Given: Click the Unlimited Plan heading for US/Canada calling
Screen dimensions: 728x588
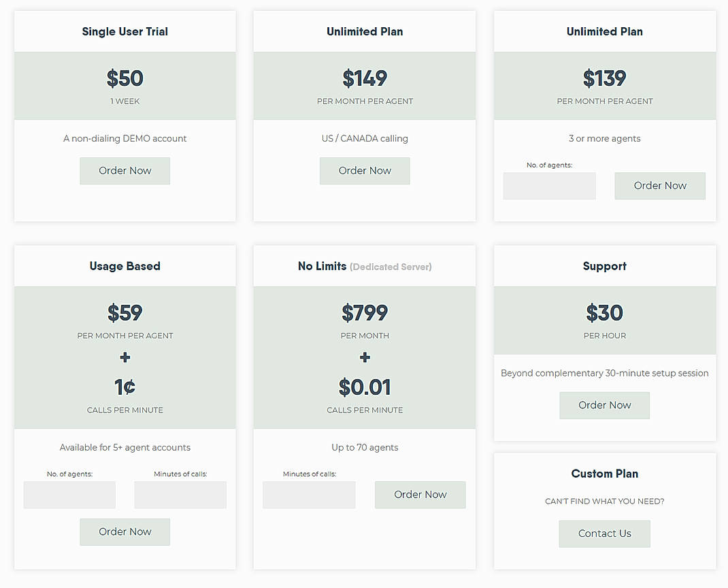Looking at the screenshot, I should click(365, 31).
